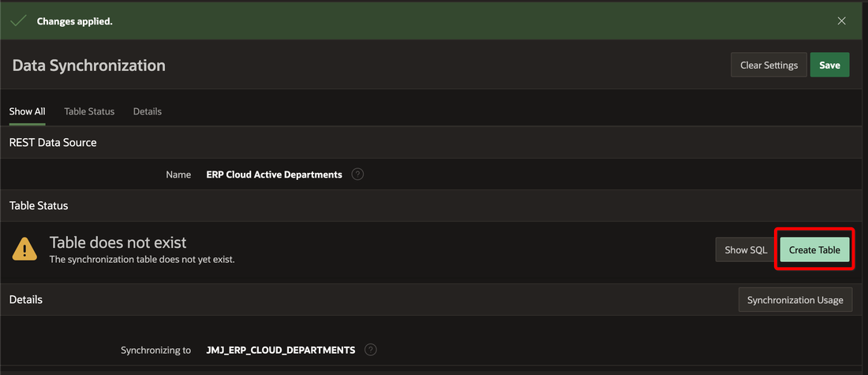Click the Synchronizing to label
The image size is (868, 375).
click(x=155, y=350)
